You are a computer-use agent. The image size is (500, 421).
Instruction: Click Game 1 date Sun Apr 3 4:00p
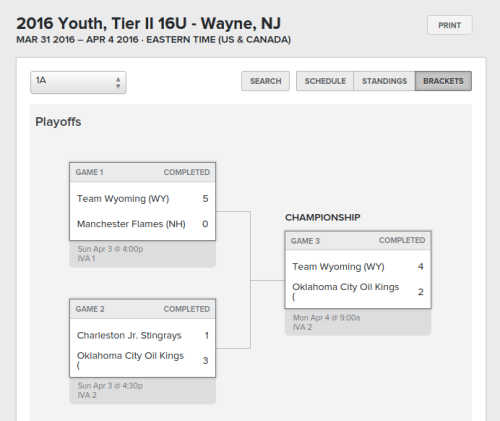pos(110,249)
